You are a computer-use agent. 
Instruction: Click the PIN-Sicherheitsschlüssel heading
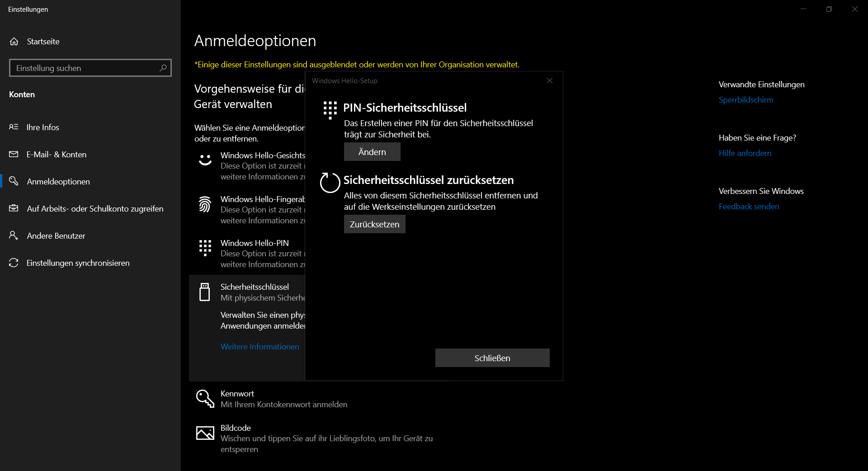405,108
